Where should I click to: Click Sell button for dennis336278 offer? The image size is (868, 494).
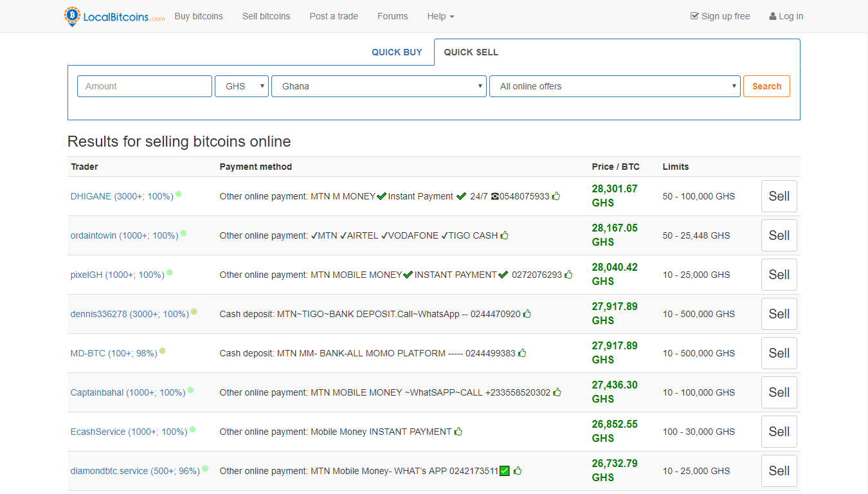tap(779, 314)
